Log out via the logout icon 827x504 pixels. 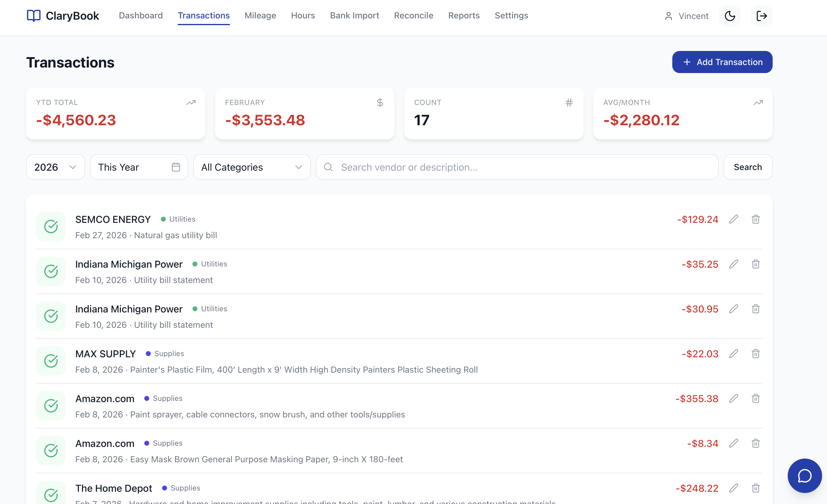coord(761,16)
